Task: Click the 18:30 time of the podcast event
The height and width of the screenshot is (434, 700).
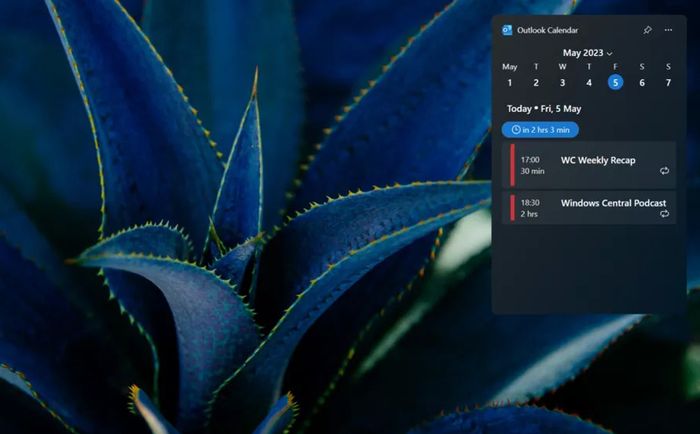Action: point(530,203)
